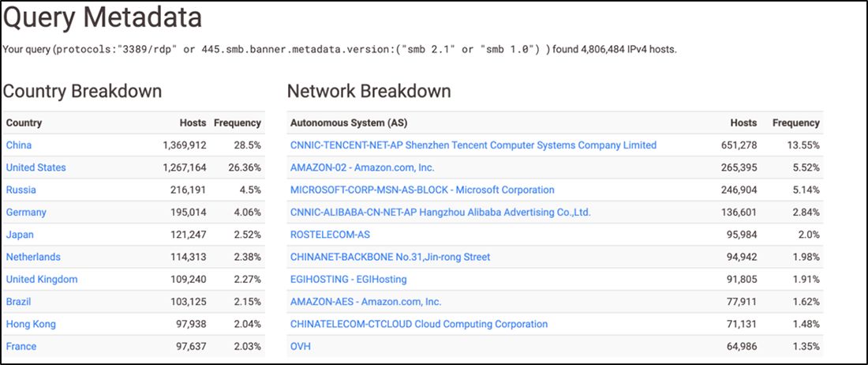Click the Brazil country link
868x365 pixels.
[x=21, y=302]
